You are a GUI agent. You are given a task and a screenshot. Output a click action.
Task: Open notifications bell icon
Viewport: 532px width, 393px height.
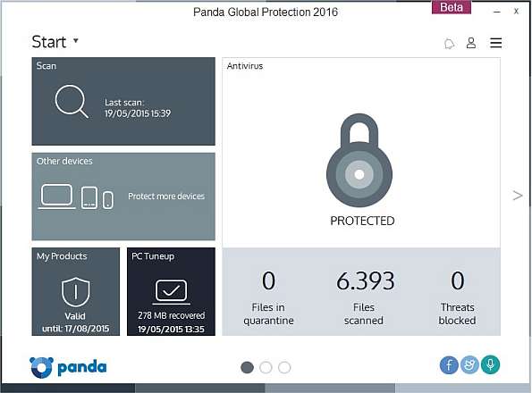(x=449, y=44)
